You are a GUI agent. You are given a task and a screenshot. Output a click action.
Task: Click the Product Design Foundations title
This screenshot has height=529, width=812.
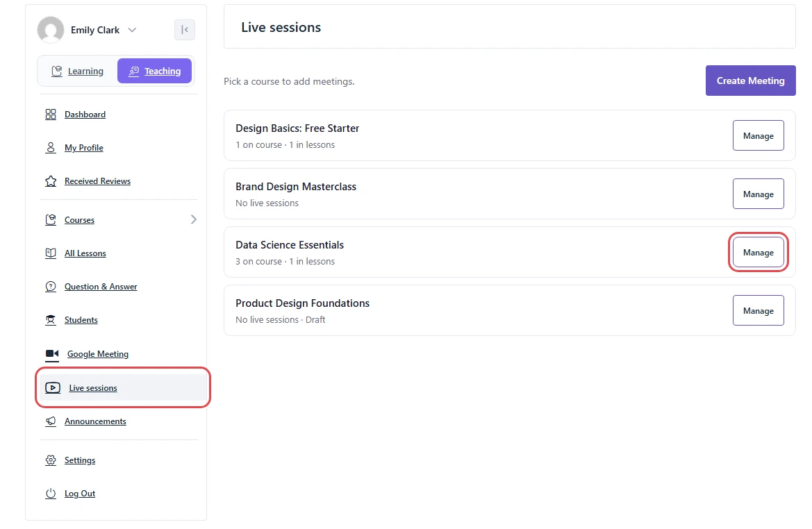302,303
